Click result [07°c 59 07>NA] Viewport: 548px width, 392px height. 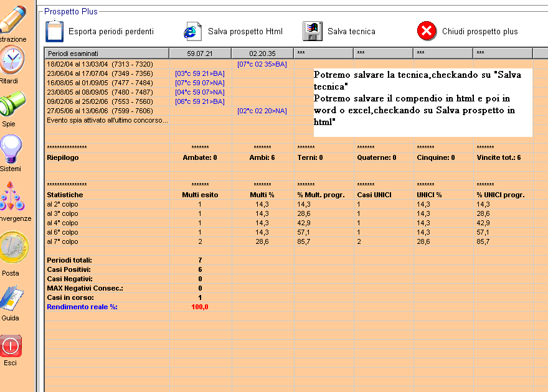200,83
